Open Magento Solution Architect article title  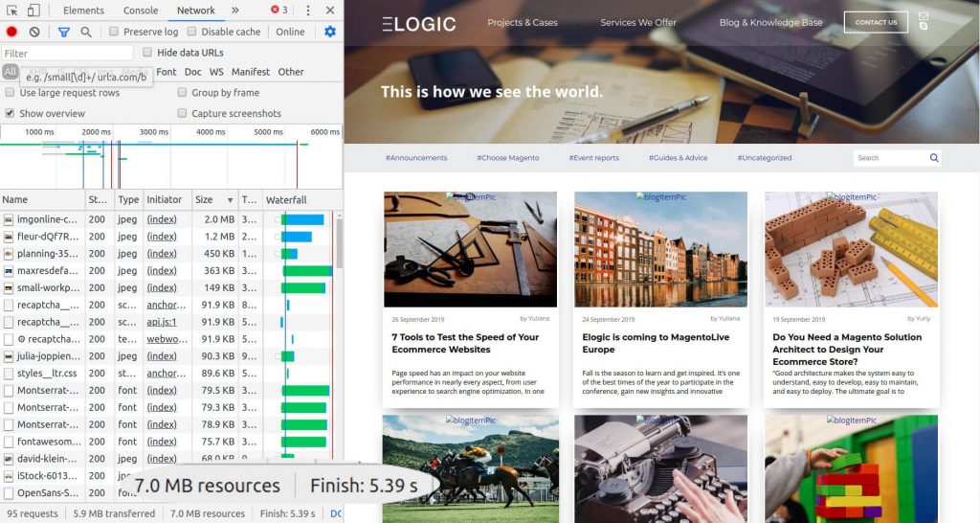point(847,349)
